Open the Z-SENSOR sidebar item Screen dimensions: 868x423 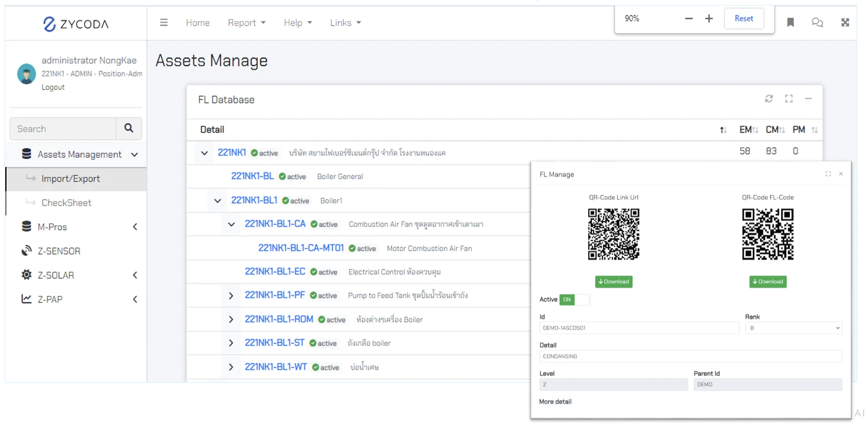(x=76, y=251)
